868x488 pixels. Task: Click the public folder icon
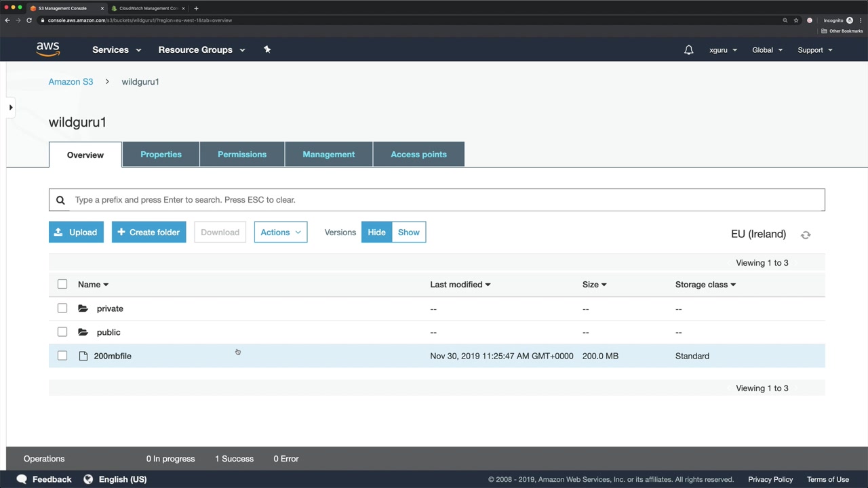coord(83,332)
